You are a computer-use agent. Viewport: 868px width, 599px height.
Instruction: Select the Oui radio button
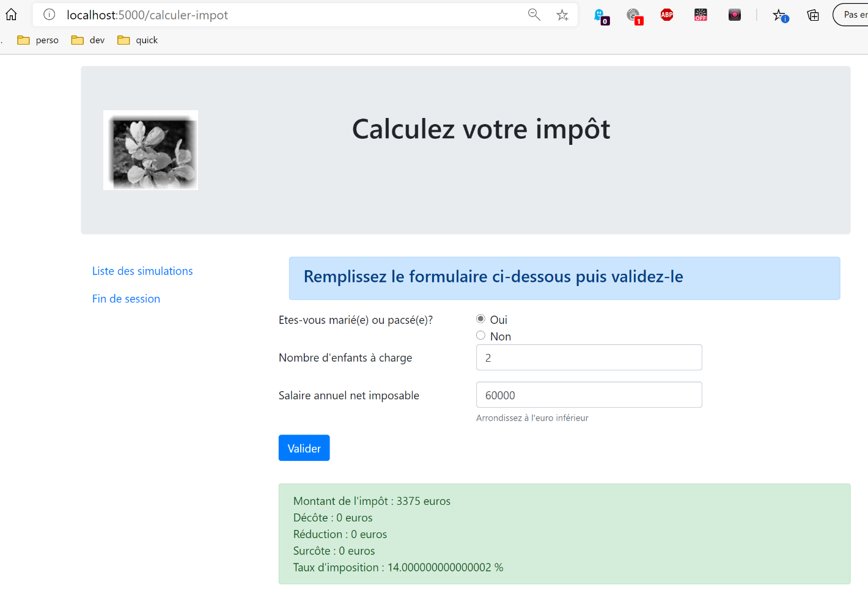click(480, 319)
